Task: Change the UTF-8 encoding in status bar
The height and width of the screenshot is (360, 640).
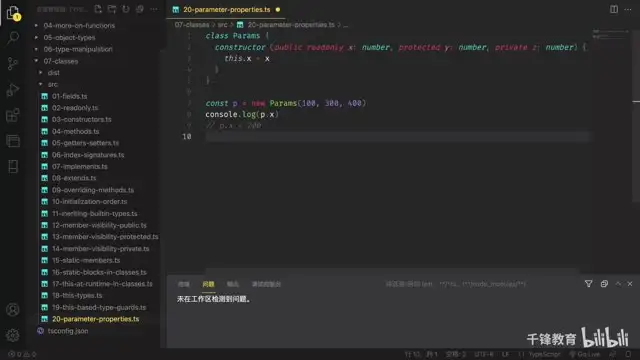Action: point(484,354)
